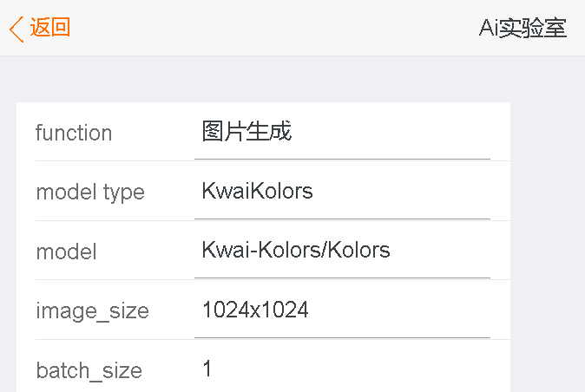Click gray margin left of the form card

pos(8,243)
